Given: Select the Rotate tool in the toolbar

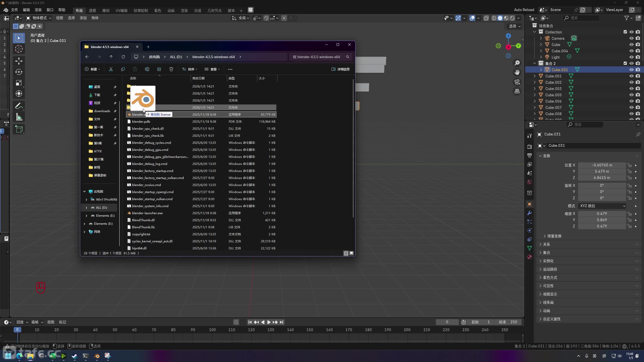Looking at the screenshot, I should pyautogui.click(x=19, y=72).
